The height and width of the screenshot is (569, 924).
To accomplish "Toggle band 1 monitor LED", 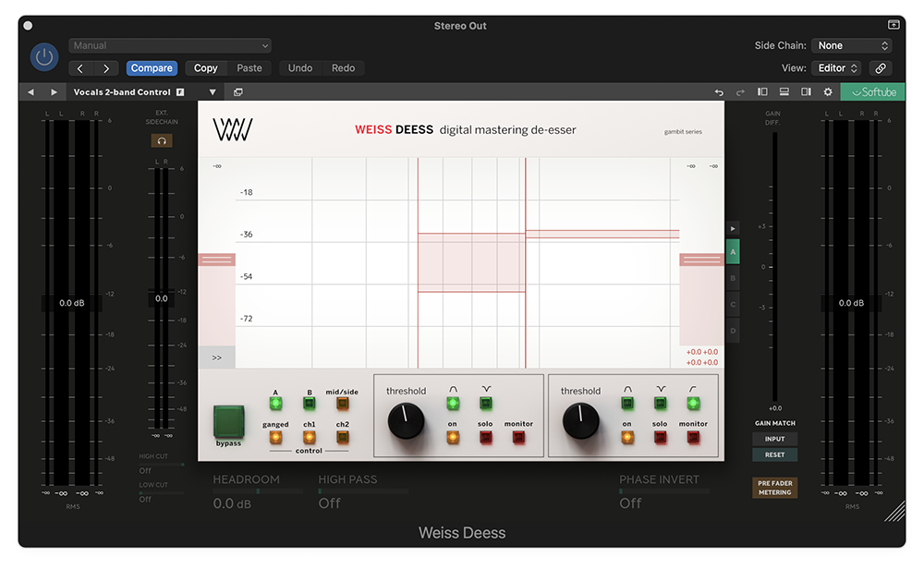I will point(518,437).
